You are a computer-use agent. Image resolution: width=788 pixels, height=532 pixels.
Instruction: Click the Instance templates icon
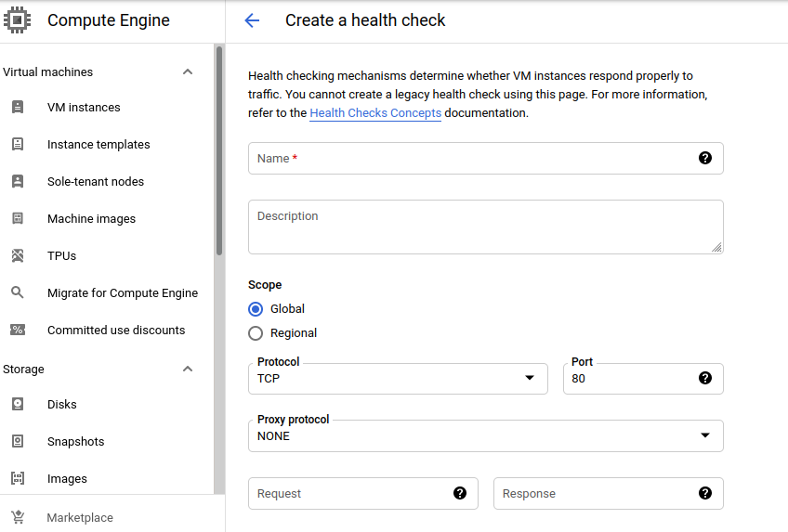[x=18, y=144]
